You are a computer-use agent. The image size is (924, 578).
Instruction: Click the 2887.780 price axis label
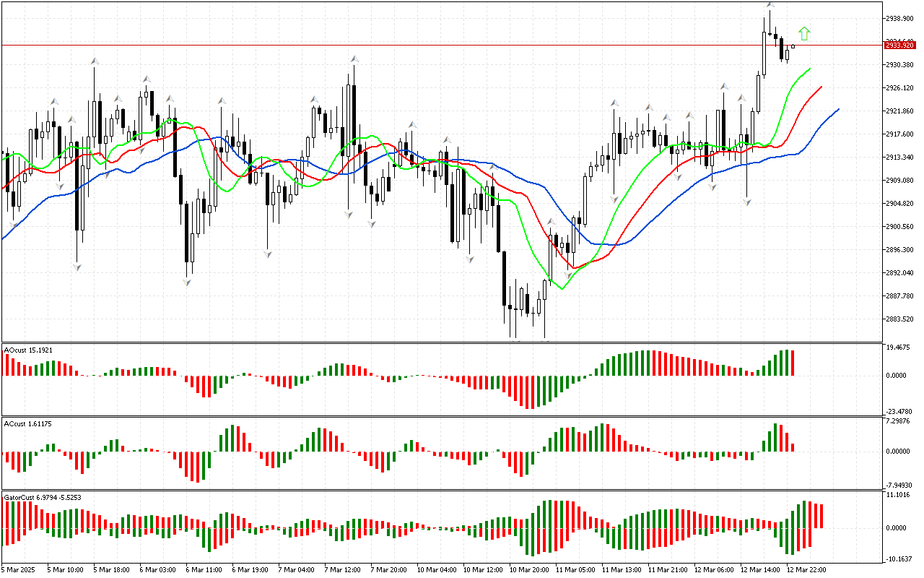(x=900, y=296)
